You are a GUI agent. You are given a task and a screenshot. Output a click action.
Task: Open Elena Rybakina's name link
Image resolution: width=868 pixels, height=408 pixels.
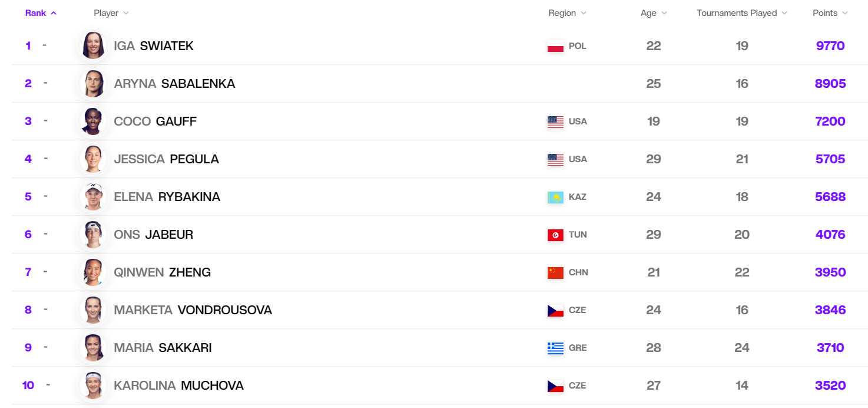click(167, 197)
